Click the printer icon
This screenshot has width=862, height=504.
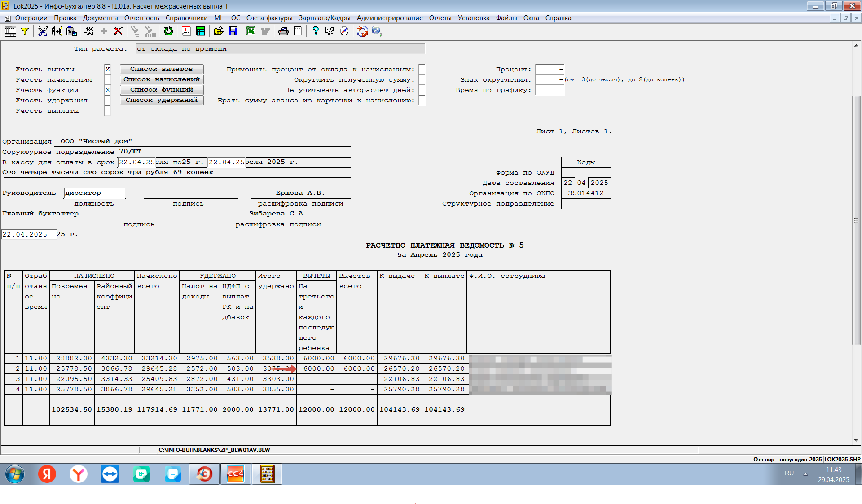click(x=283, y=31)
